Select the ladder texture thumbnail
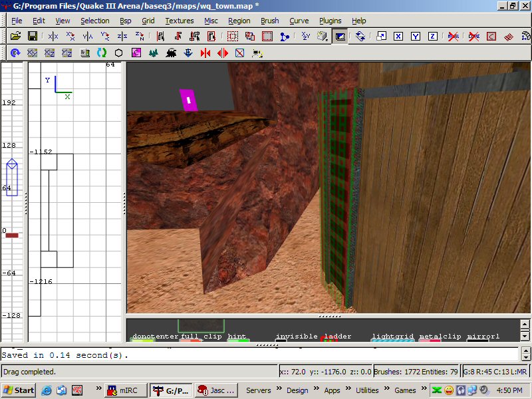Image resolution: width=532 pixels, height=399 pixels. pos(329,339)
